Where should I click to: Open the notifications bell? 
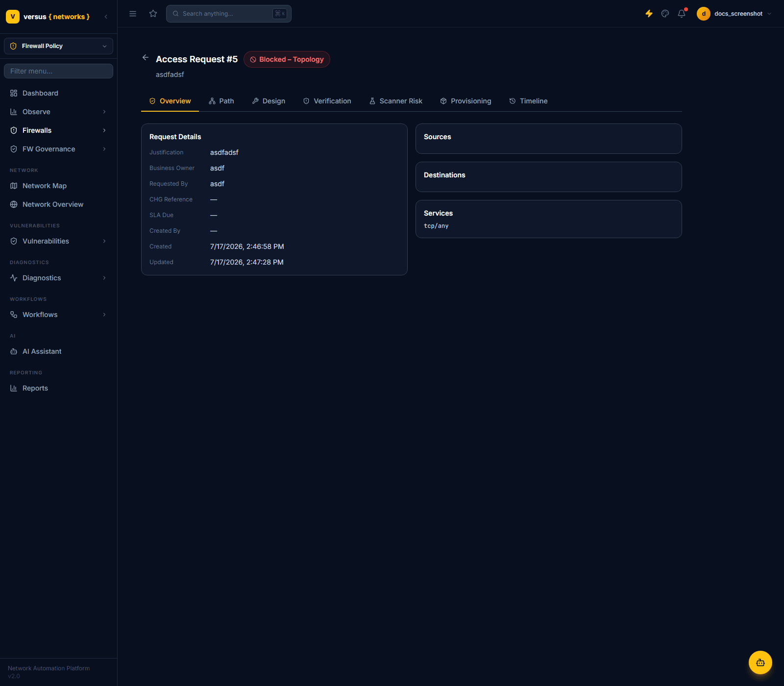(x=682, y=14)
